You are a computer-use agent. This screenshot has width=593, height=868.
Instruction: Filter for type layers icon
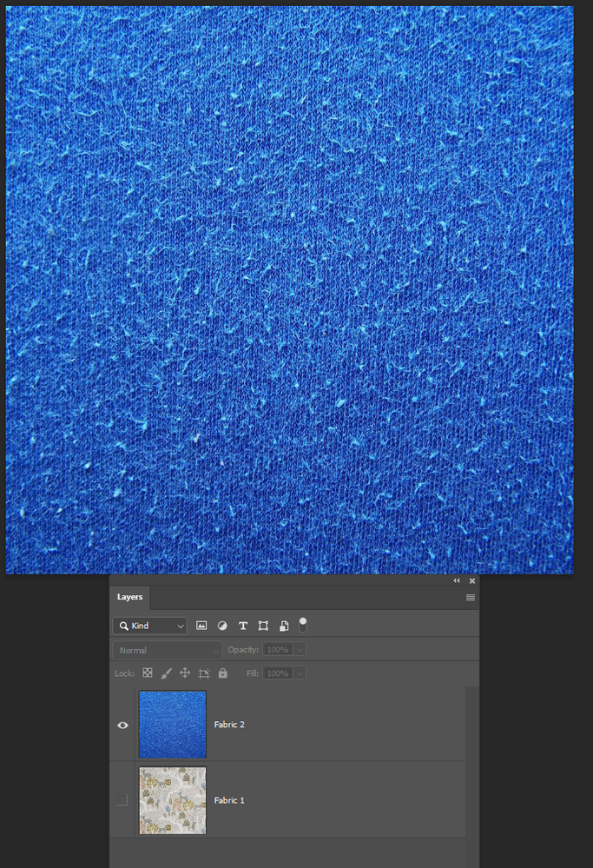243,626
